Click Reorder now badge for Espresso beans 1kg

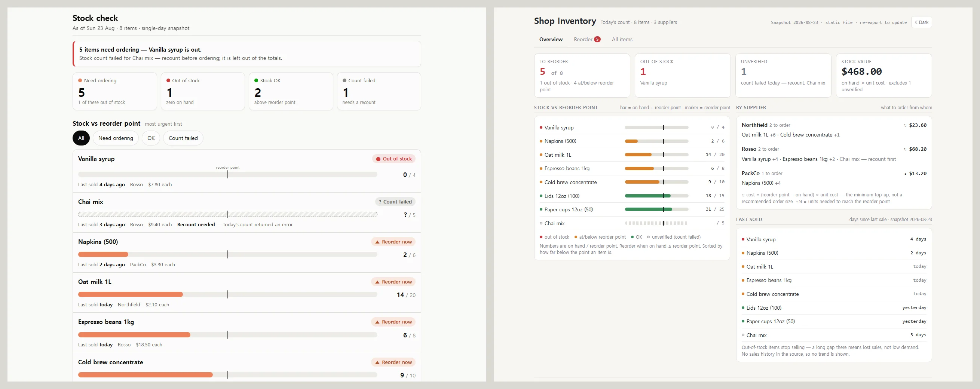tap(393, 322)
